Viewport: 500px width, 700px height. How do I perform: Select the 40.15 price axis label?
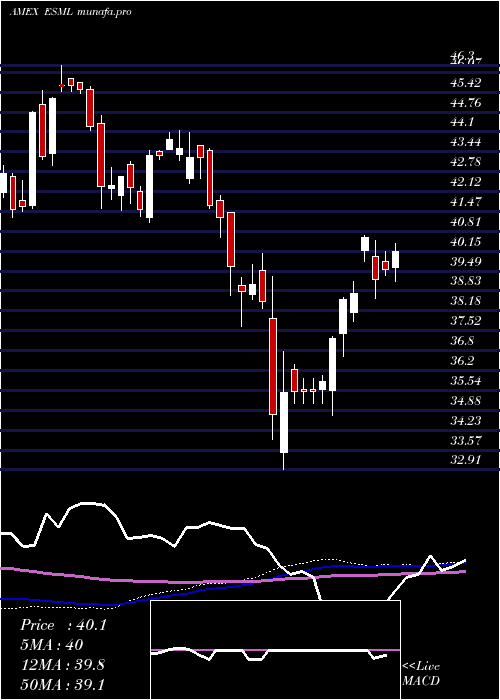(x=465, y=242)
